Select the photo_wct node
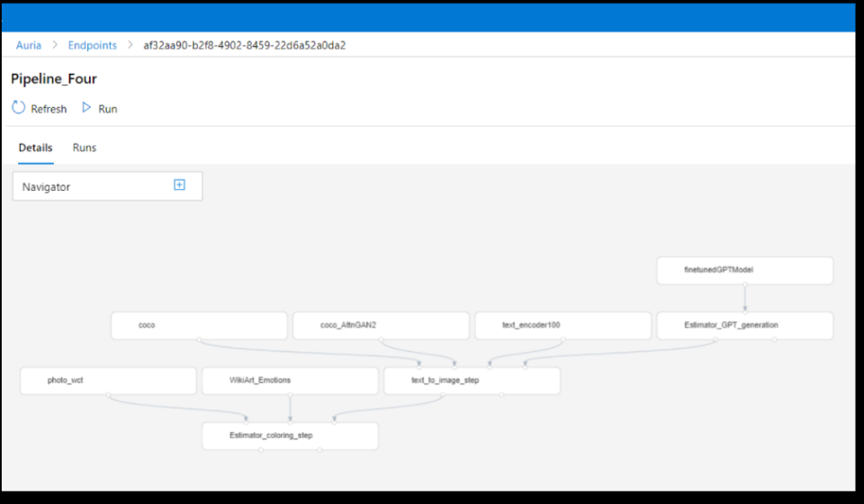Viewport: 864px width, 504px height. (109, 381)
